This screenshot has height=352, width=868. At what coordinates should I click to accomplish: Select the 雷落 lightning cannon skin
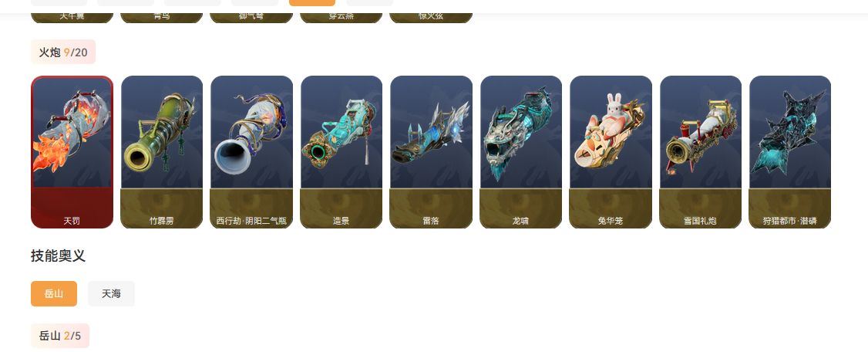tap(431, 152)
